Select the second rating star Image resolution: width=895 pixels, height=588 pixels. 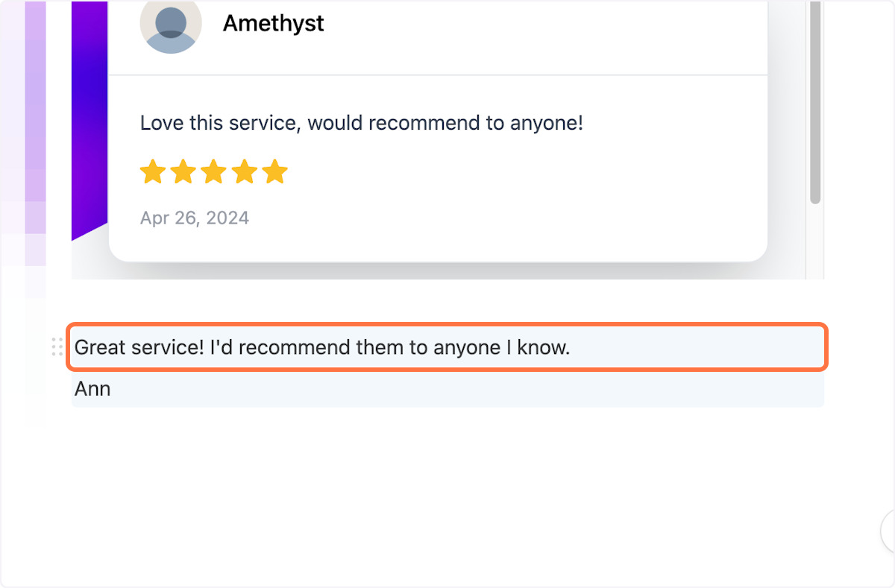183,171
